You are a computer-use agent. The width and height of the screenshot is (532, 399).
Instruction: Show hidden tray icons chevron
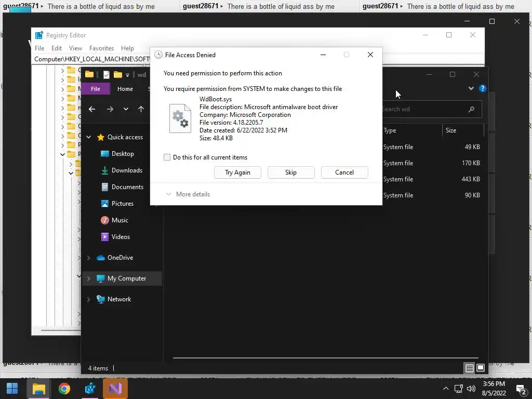[446, 389]
